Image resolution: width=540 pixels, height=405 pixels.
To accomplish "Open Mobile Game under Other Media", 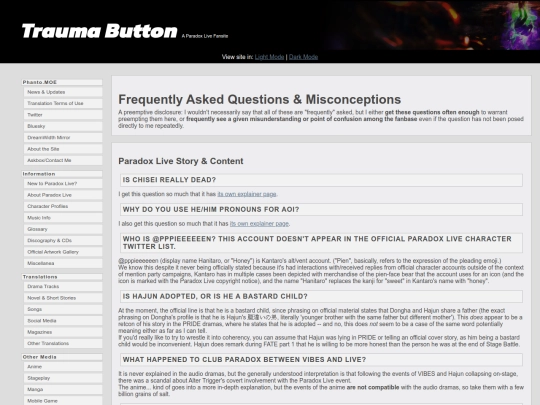I will (x=63, y=401).
